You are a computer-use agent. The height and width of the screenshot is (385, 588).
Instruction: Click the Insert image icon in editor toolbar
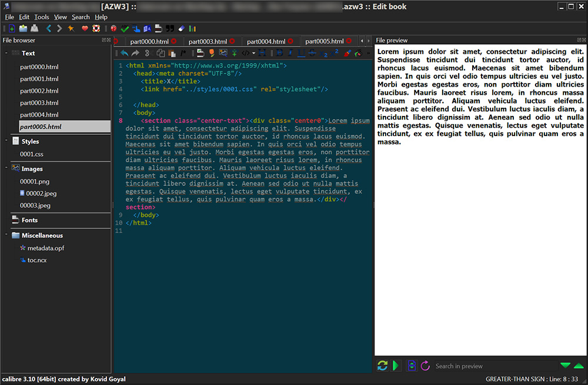tap(223, 53)
